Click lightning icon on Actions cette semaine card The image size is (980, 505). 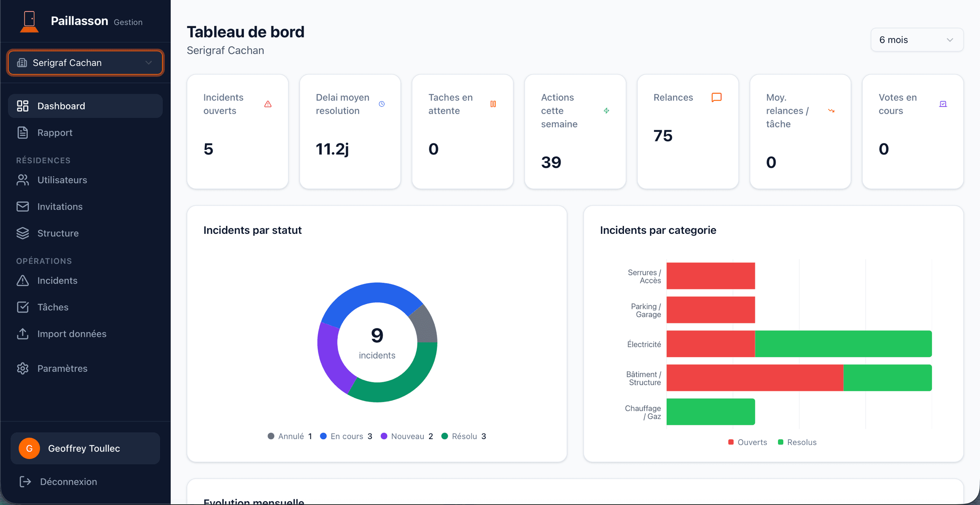[606, 111]
